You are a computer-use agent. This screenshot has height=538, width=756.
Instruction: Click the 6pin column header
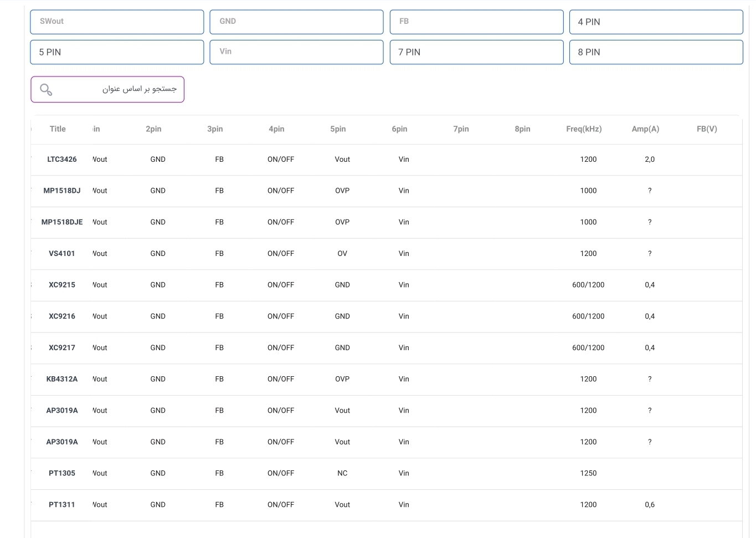[x=399, y=129]
